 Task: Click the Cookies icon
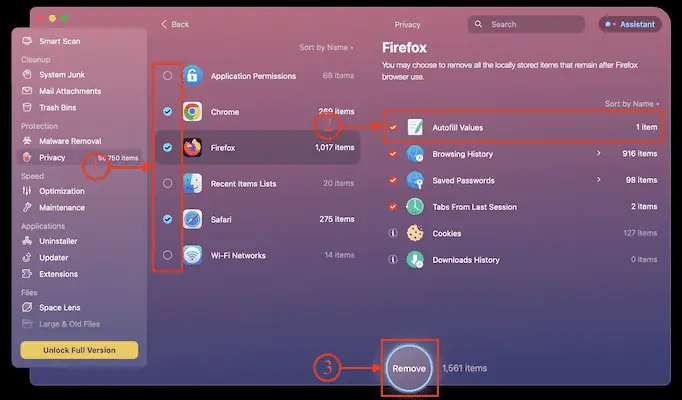(x=415, y=233)
